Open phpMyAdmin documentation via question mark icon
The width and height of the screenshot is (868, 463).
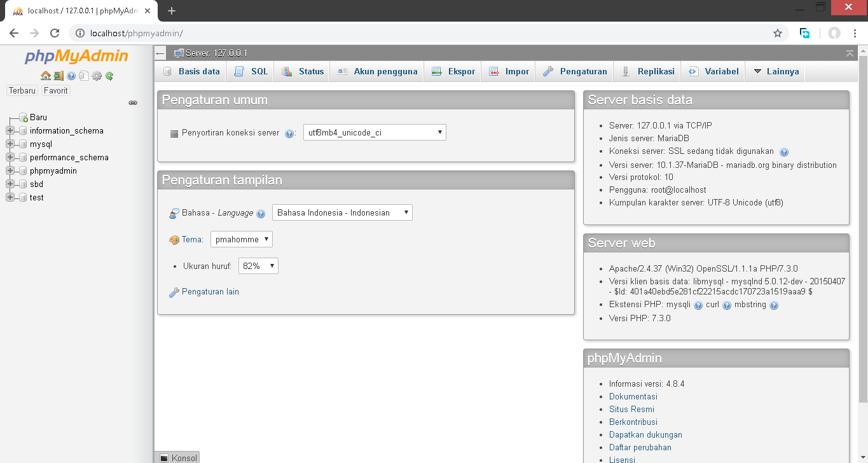[x=70, y=76]
